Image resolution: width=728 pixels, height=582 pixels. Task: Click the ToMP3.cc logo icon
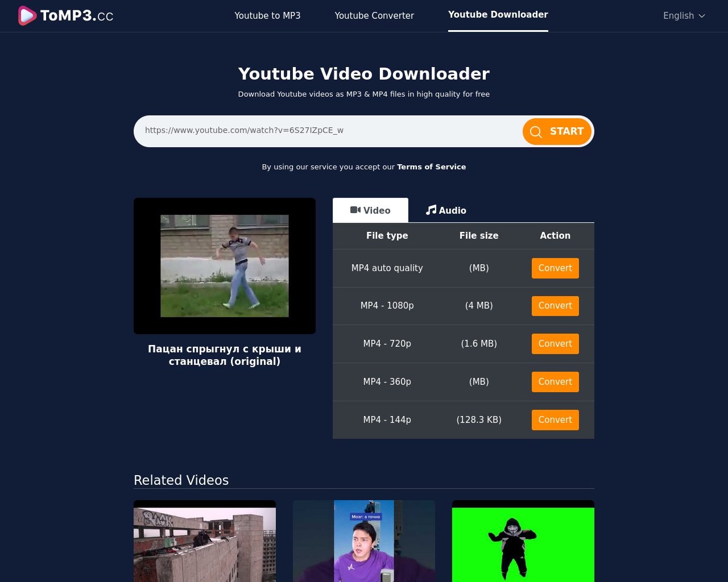(27, 16)
